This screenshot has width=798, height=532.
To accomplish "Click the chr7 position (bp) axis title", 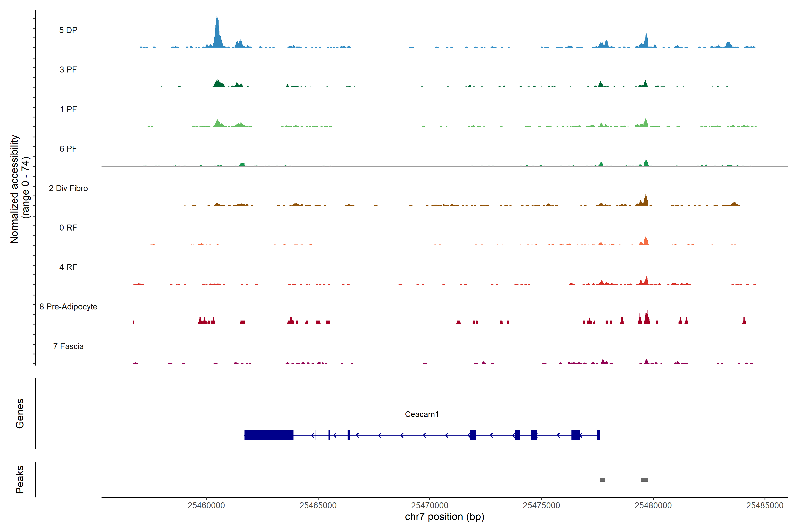I will pyautogui.click(x=444, y=517).
